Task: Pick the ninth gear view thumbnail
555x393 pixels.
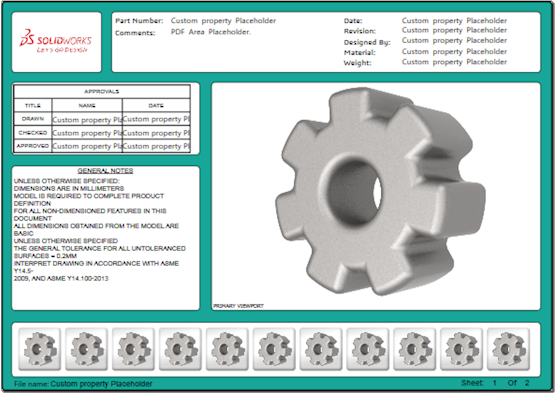Action: click(x=414, y=349)
